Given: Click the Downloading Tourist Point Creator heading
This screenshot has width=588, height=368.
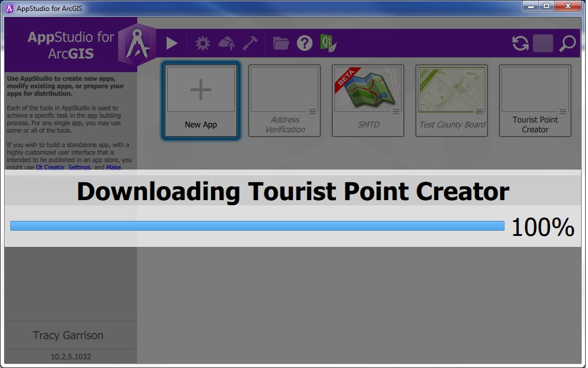Looking at the screenshot, I should (293, 191).
